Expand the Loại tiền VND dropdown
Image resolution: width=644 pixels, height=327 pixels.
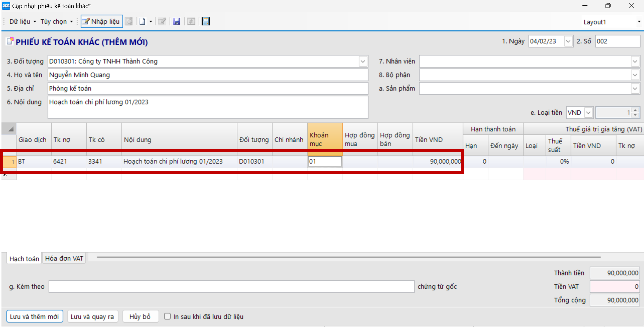click(588, 113)
